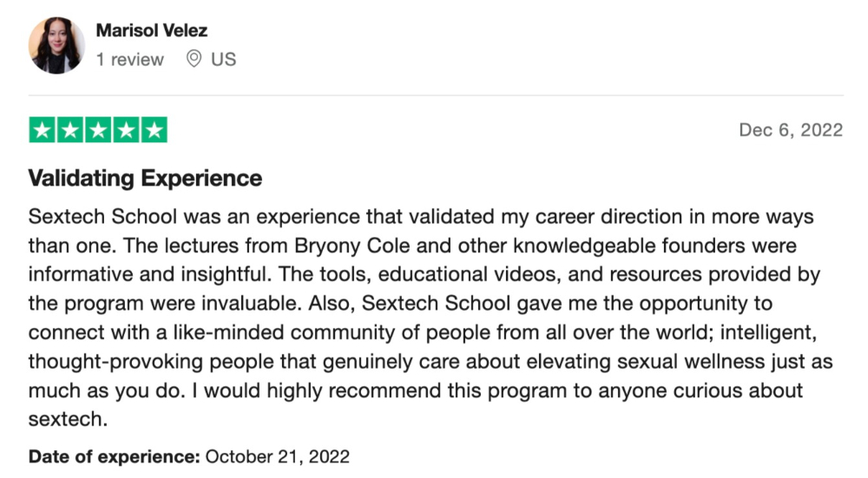Screen dimensions: 868x478
Task: Open the Marisol Velez reviewer name link
Action: point(152,30)
